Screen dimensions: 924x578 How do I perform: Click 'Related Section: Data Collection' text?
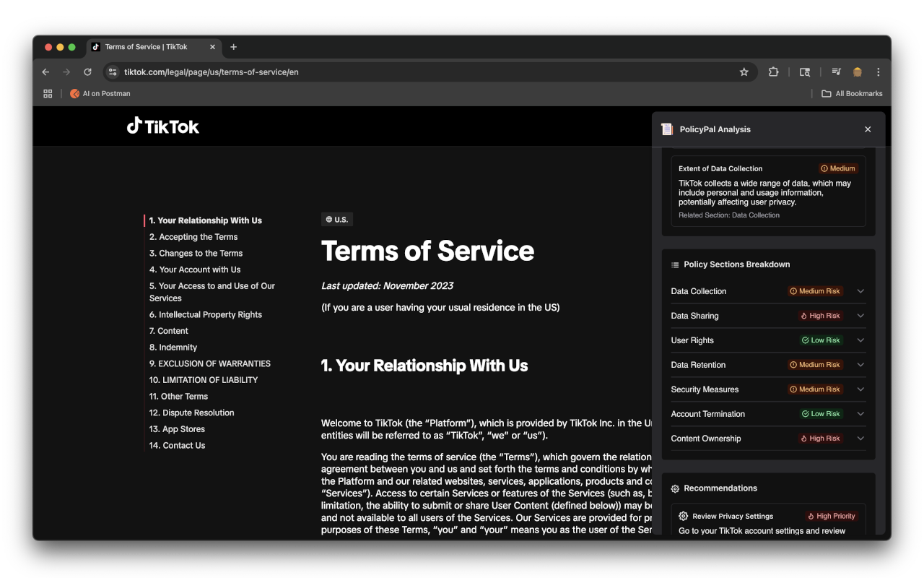point(729,215)
